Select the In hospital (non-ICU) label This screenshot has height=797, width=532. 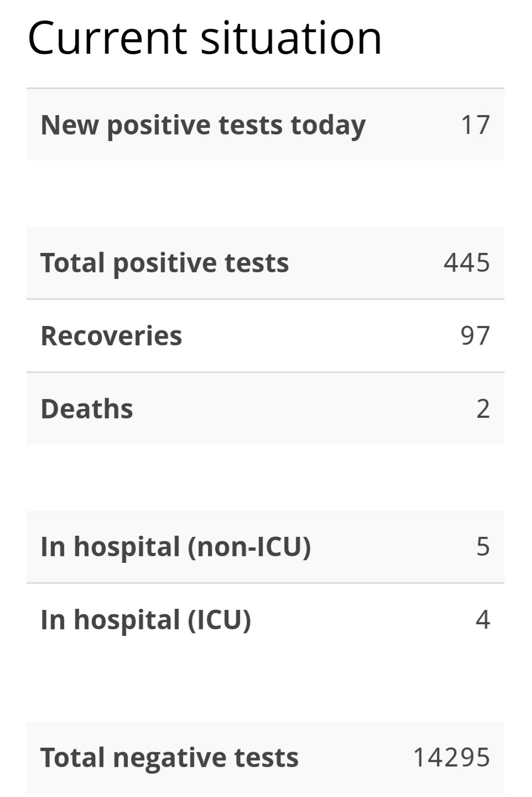pos(176,547)
